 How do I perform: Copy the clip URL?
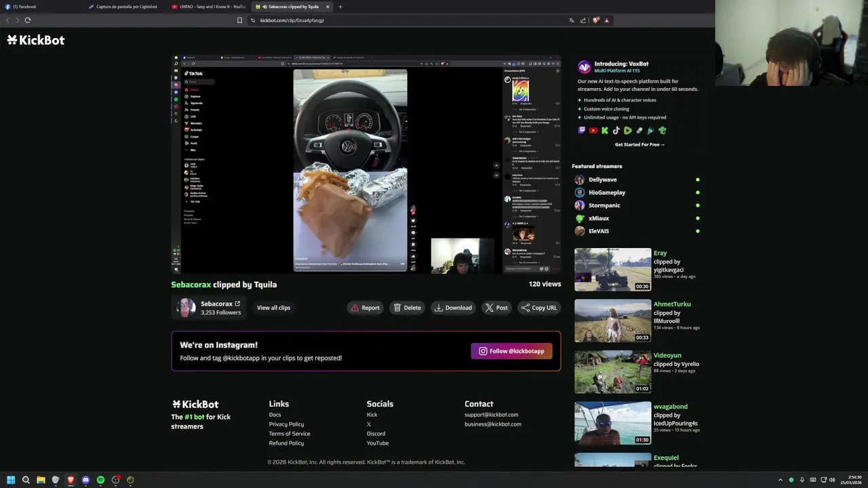tap(539, 308)
